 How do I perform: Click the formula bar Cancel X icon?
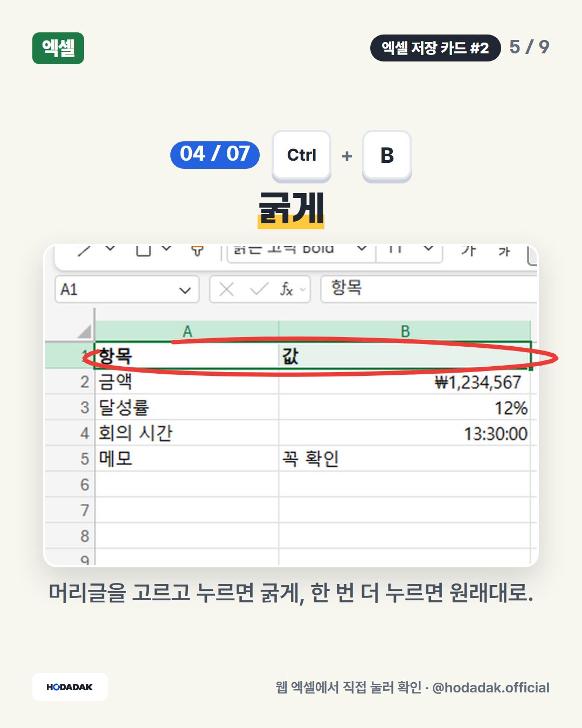pos(227,290)
